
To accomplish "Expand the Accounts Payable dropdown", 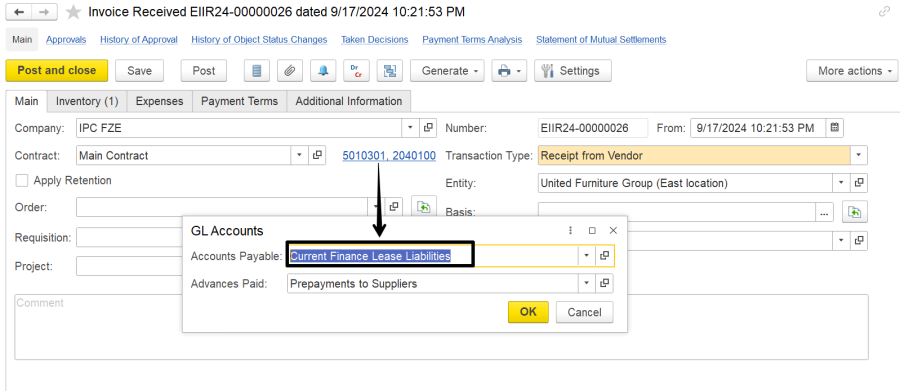I will point(587,256).
